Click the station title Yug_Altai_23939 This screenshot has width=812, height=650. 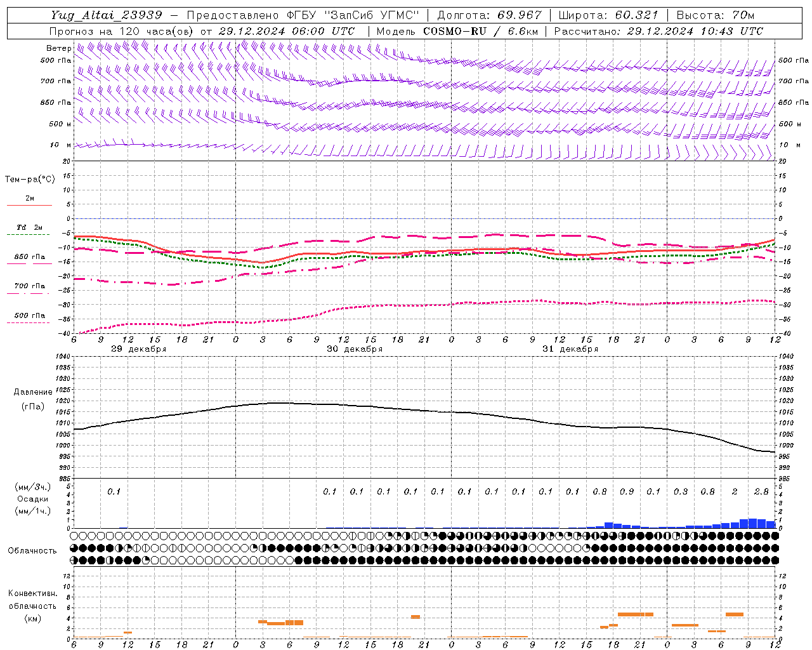[107, 15]
